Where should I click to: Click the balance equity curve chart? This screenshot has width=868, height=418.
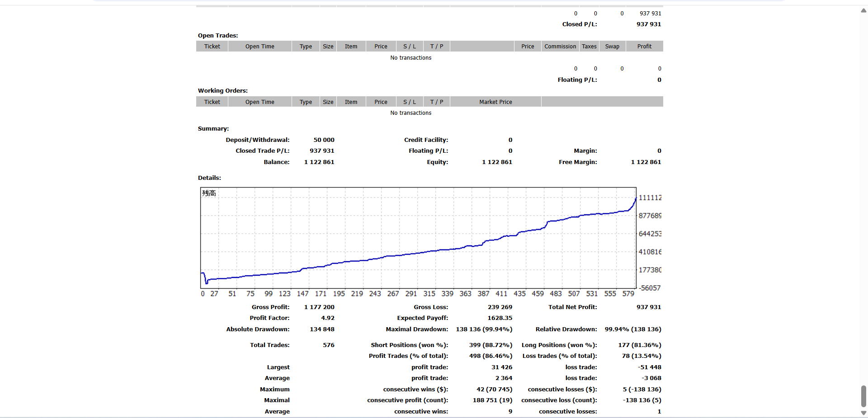[418, 238]
